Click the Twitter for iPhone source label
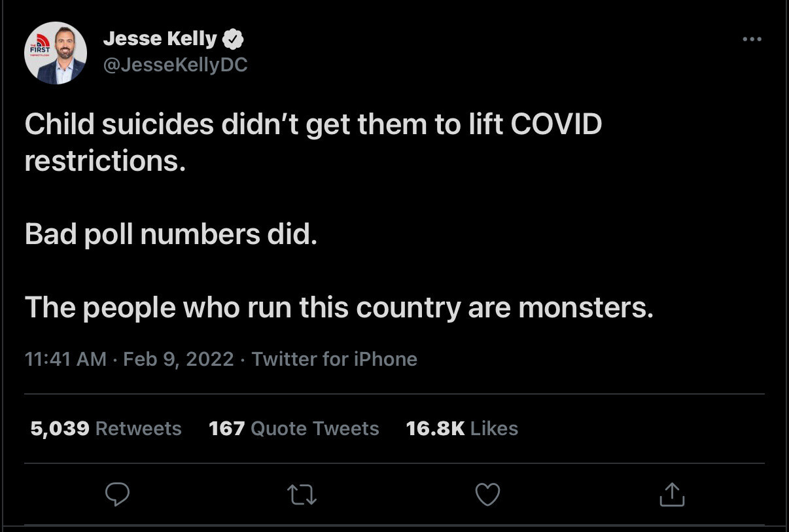Screen dimensions: 789x532 [x=334, y=359]
